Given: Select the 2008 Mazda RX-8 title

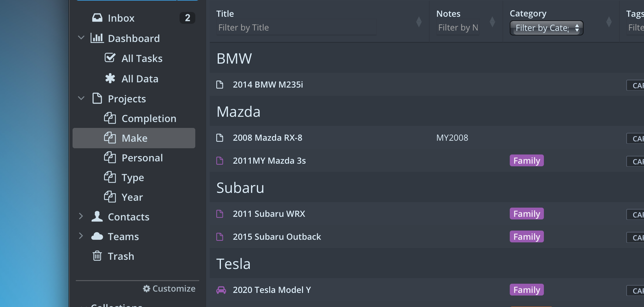Looking at the screenshot, I should [x=268, y=138].
